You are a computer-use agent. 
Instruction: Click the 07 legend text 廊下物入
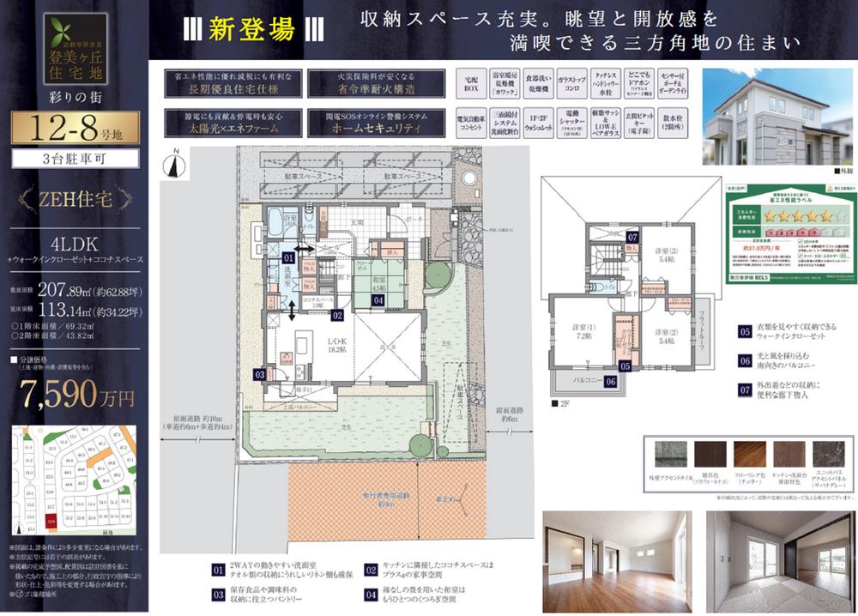789,390
